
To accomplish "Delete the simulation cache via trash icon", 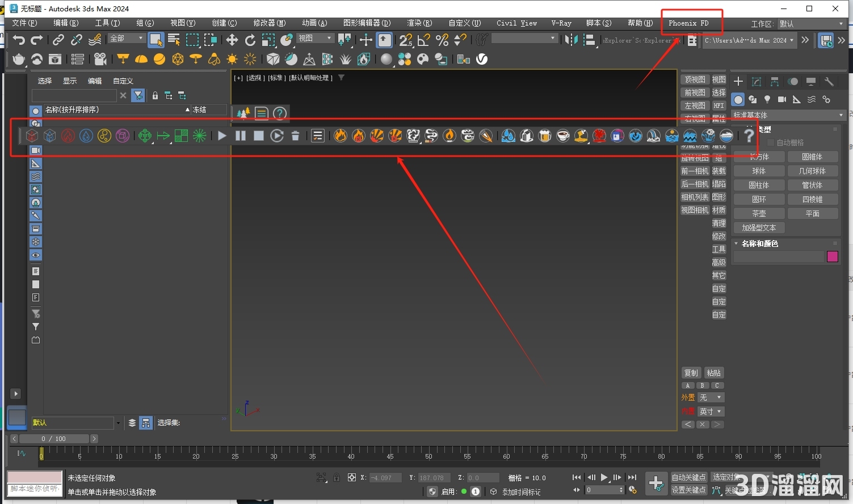I will click(295, 136).
